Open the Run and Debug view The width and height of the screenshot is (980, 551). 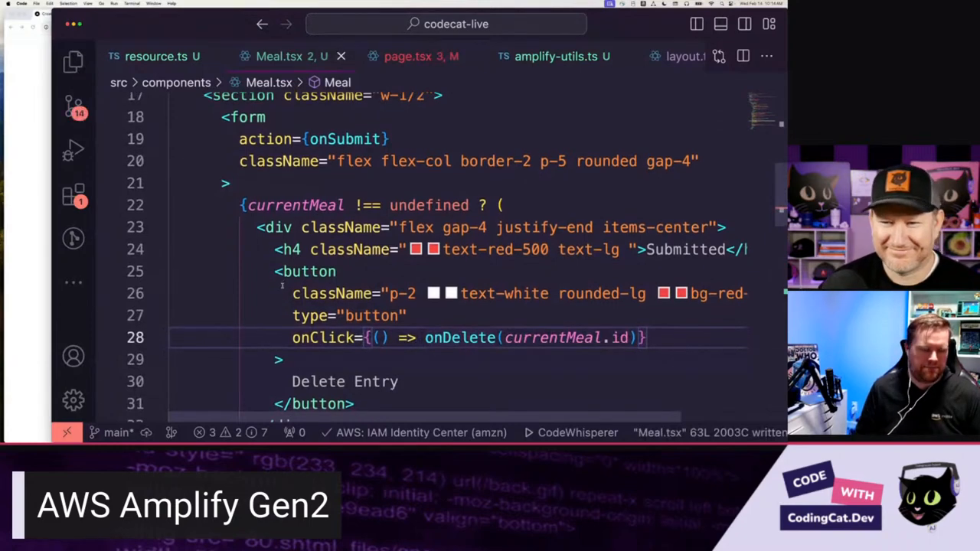pos(73,151)
